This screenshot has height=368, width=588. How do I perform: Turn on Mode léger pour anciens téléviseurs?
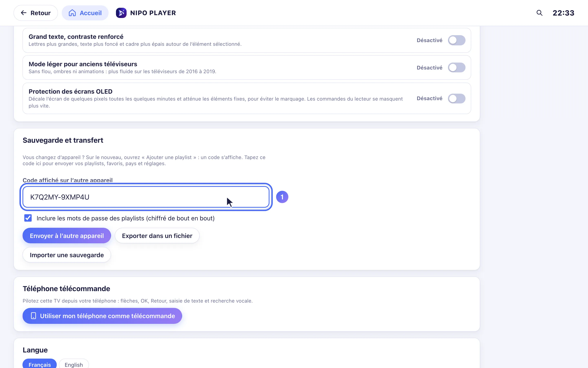pos(457,67)
